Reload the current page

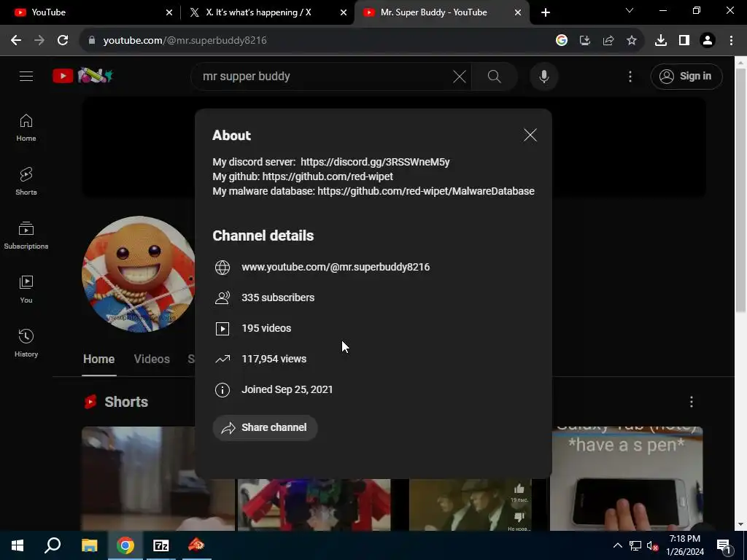[x=63, y=41]
